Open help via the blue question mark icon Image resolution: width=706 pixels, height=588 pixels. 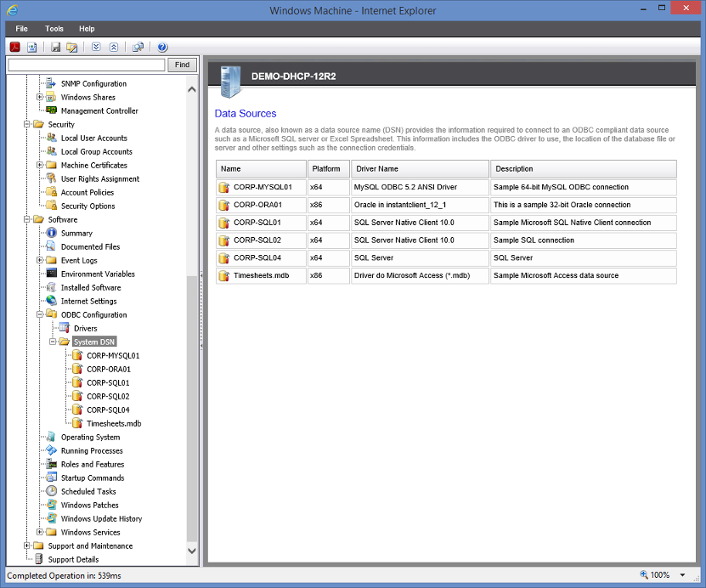163,47
